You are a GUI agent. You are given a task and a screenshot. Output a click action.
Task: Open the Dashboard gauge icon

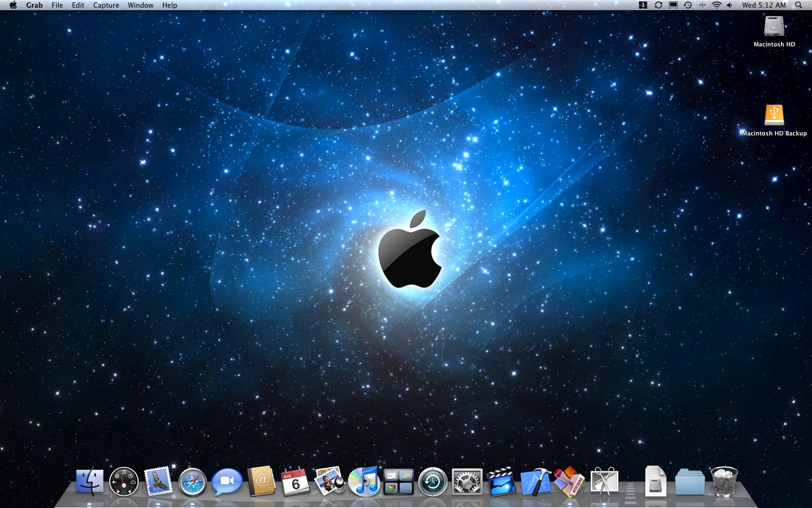pos(124,482)
